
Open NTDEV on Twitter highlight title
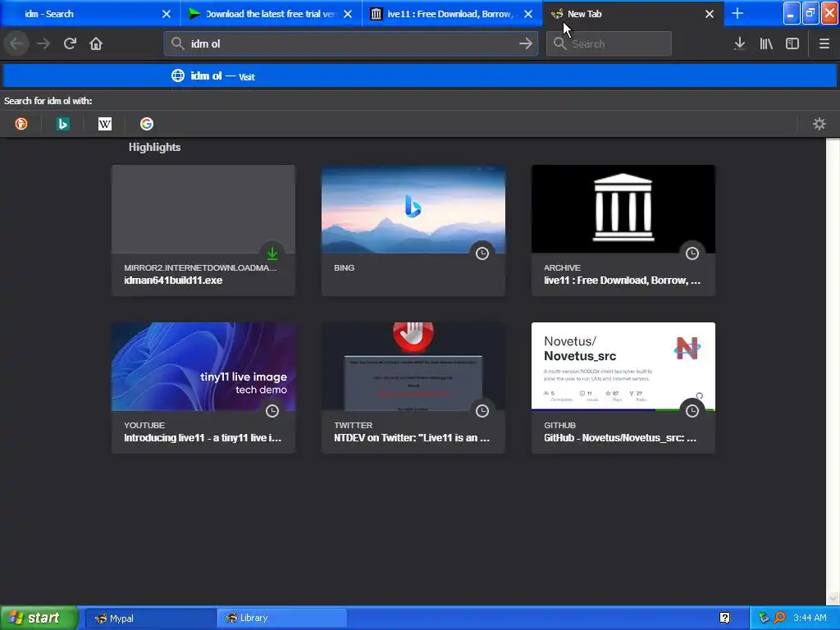(412, 438)
